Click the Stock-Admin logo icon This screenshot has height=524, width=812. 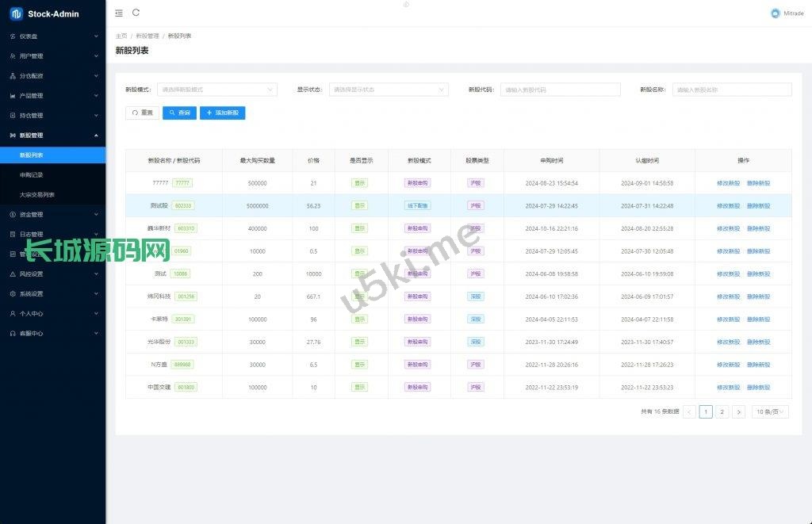(x=16, y=13)
